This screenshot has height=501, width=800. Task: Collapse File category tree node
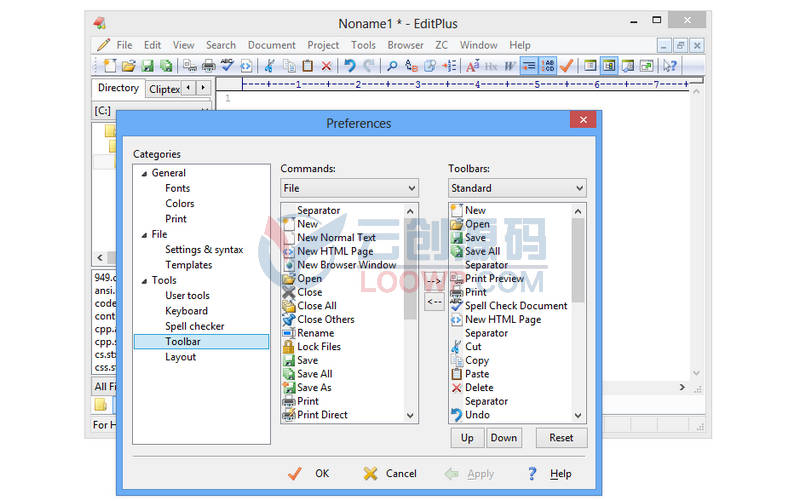tap(144, 235)
